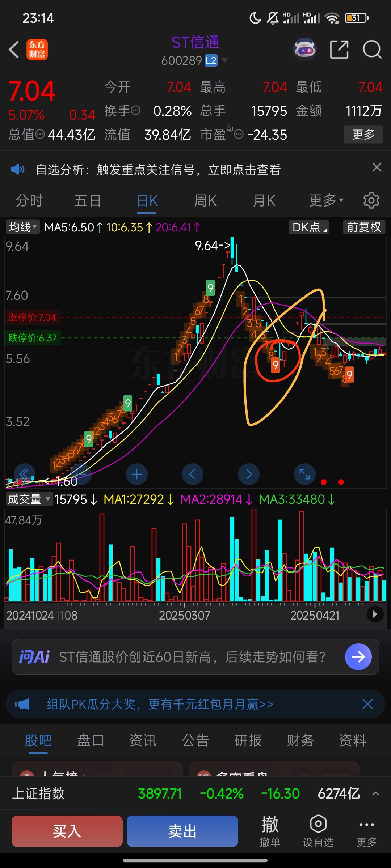
Task: Tap the 总值 info circle icon
Action: coord(40,135)
